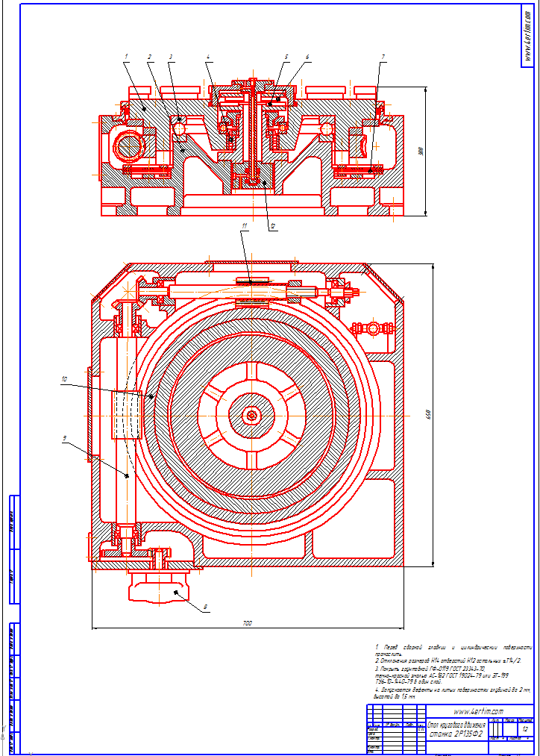540x756 pixels.
Task: Select the central hub of the rotary table
Action: [251, 414]
